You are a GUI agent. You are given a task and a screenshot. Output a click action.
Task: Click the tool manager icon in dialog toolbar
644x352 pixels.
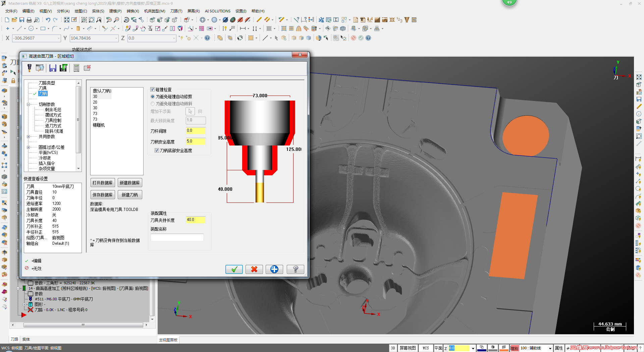tap(30, 68)
